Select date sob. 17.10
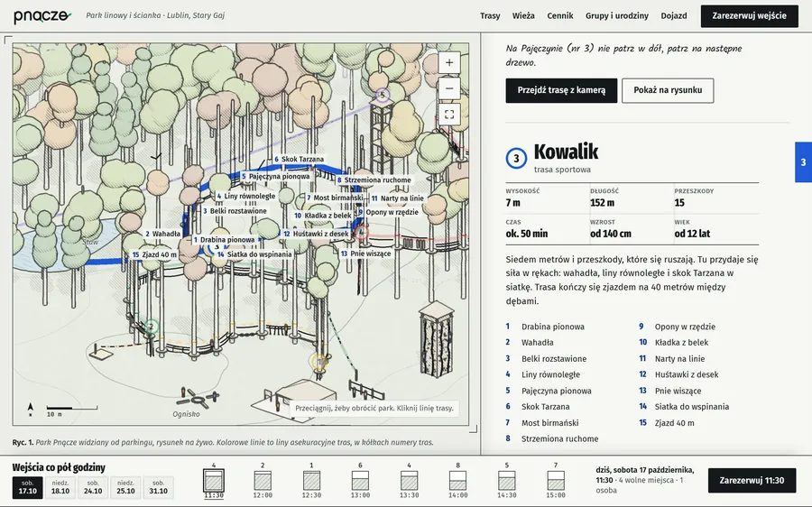 [27, 487]
